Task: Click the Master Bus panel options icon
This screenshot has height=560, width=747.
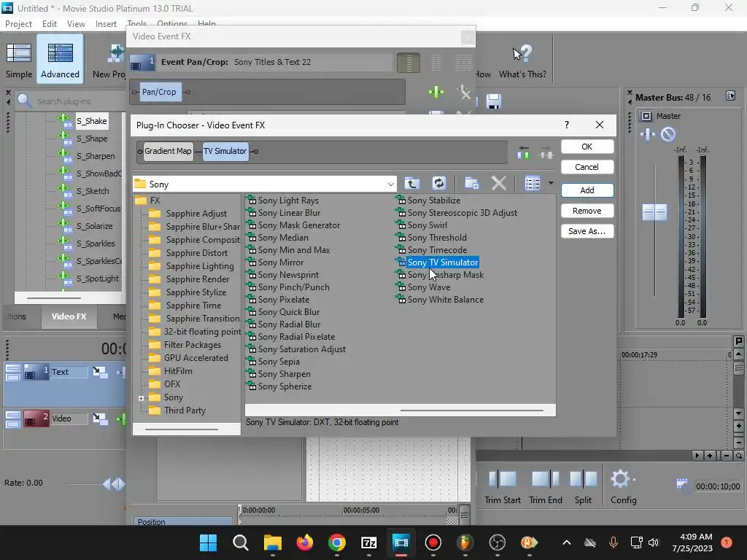Action: pos(730,96)
